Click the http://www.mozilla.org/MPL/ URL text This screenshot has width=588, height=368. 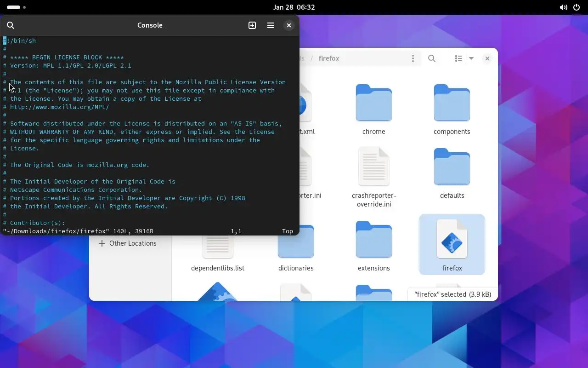coord(60,107)
